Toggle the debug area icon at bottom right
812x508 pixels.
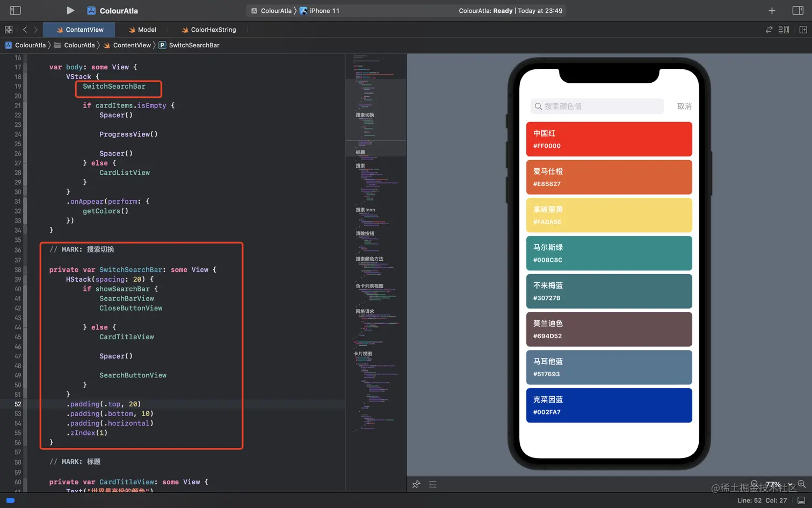click(x=801, y=500)
